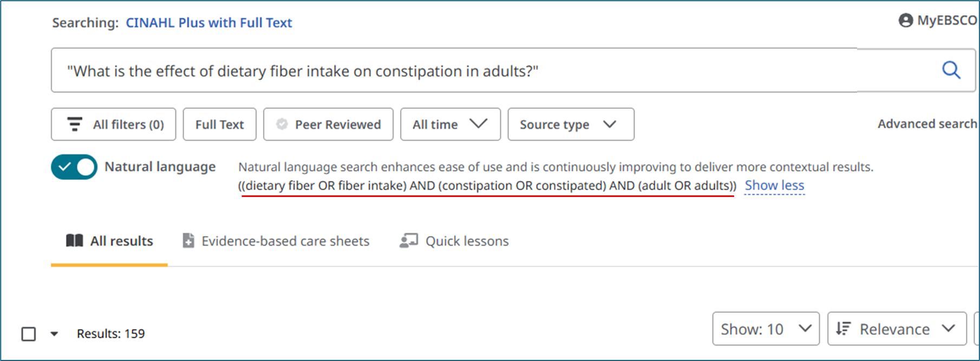Check the select-all results checkbox
Viewport: 980px width, 361px height.
point(29,334)
